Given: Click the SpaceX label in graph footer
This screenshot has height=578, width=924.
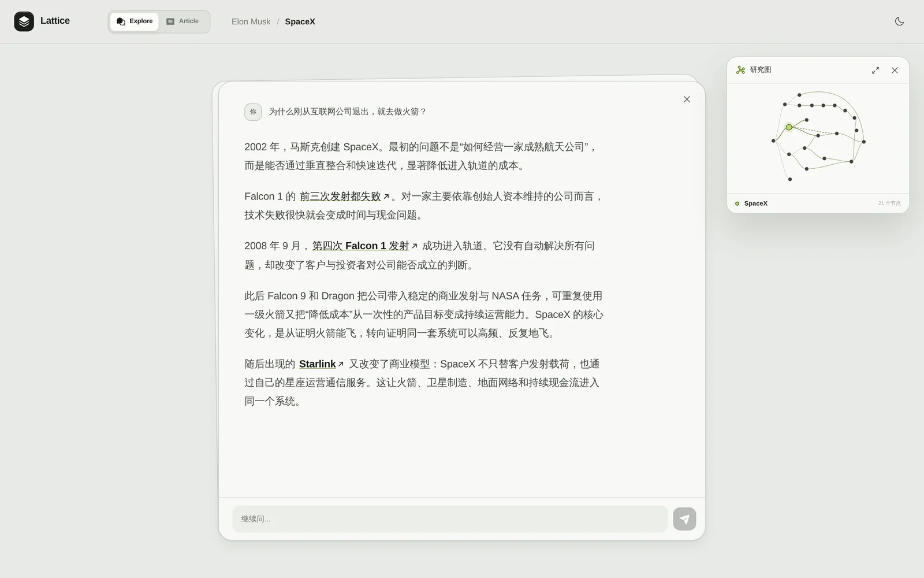Looking at the screenshot, I should (x=755, y=203).
